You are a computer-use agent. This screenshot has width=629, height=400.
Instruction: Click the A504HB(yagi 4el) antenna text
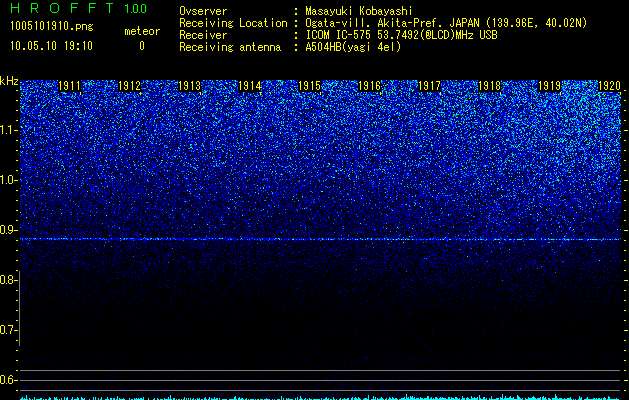point(353,47)
